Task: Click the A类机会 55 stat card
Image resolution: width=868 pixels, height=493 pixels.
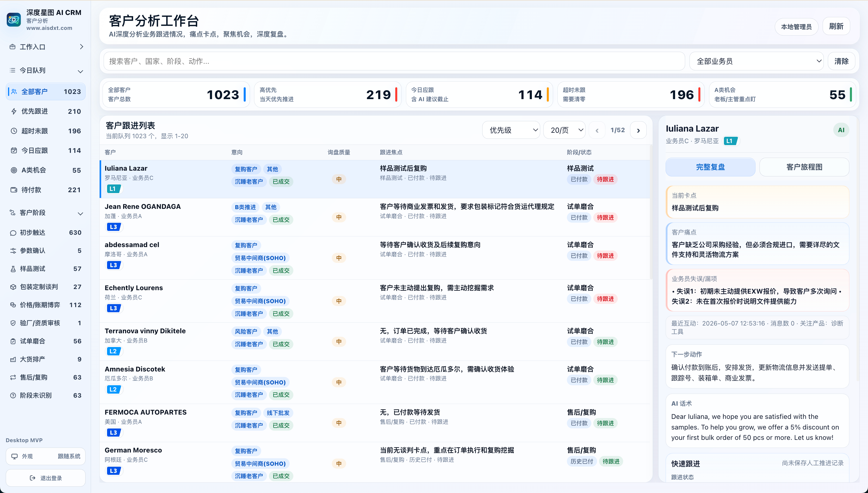Action: point(782,95)
